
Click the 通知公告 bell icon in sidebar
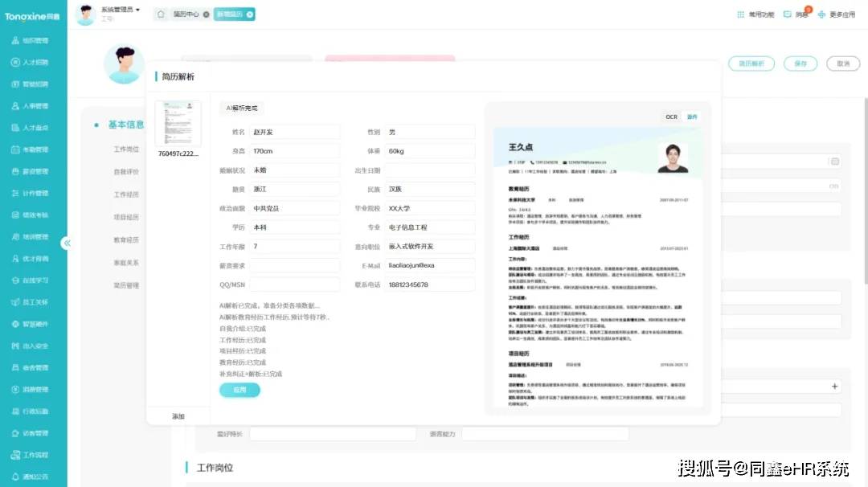point(15,477)
